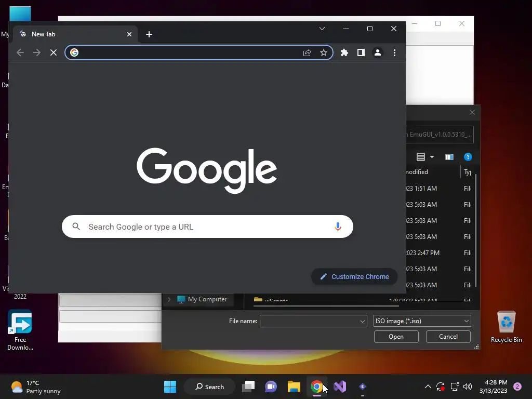Viewport: 532px width, 399px height.
Task: Stop page loading in Chrome
Action: point(54,52)
